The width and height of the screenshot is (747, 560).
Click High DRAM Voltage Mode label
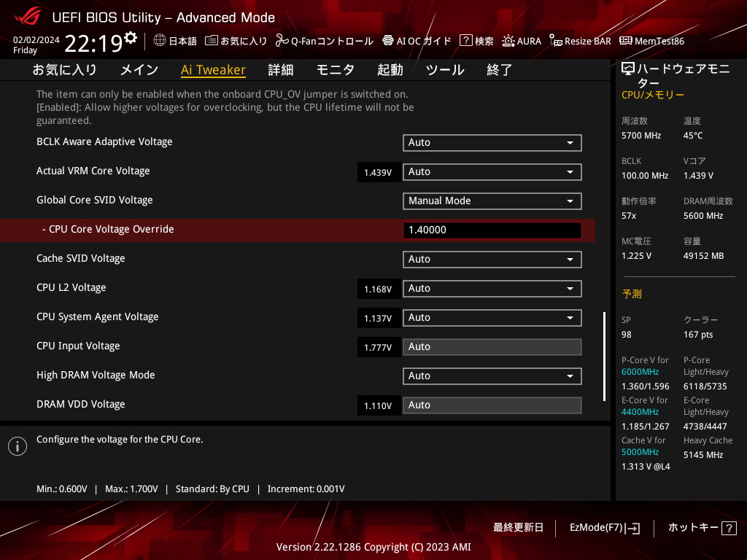96,376
